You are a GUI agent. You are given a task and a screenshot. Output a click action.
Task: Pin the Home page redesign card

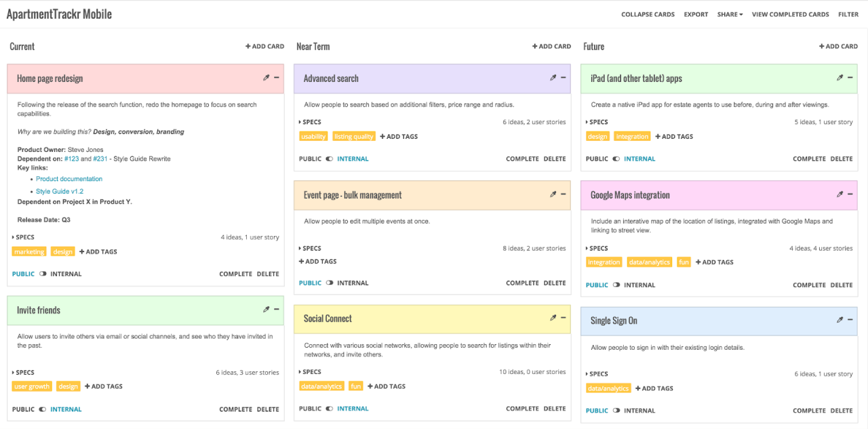(x=267, y=77)
